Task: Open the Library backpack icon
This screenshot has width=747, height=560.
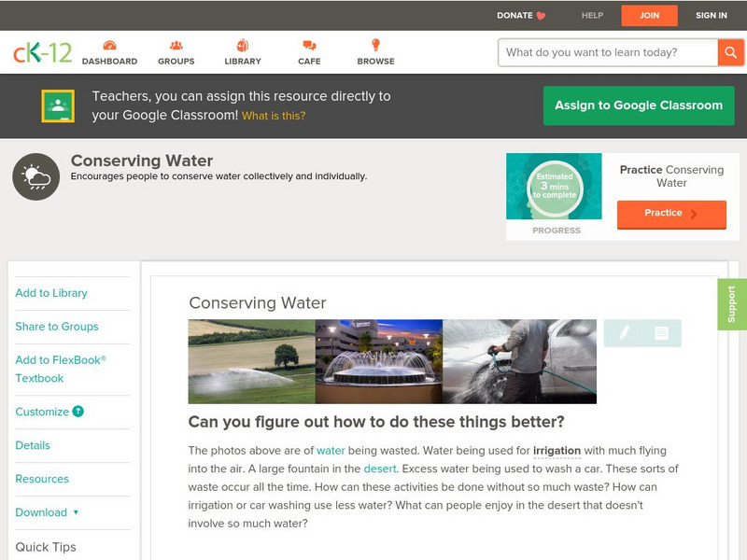Action: pos(243,45)
